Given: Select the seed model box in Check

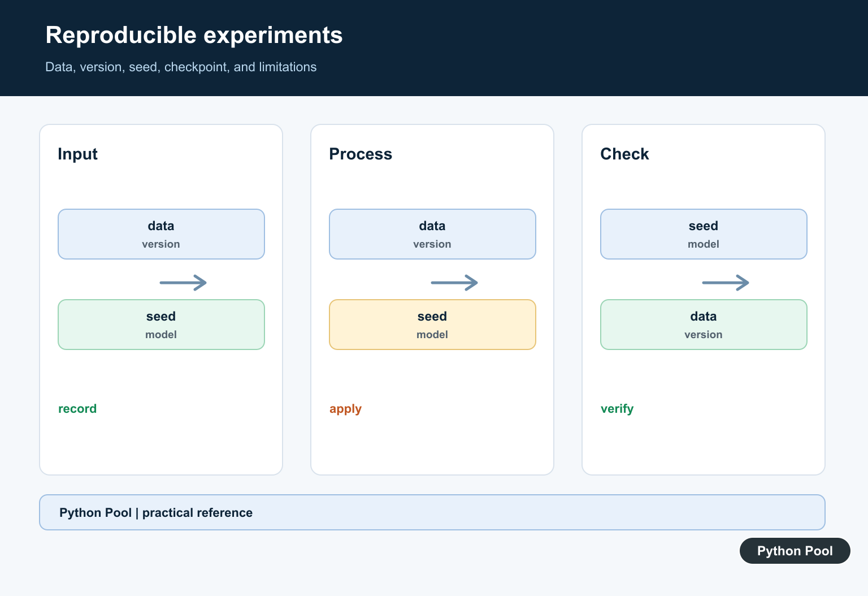Looking at the screenshot, I should coord(704,234).
